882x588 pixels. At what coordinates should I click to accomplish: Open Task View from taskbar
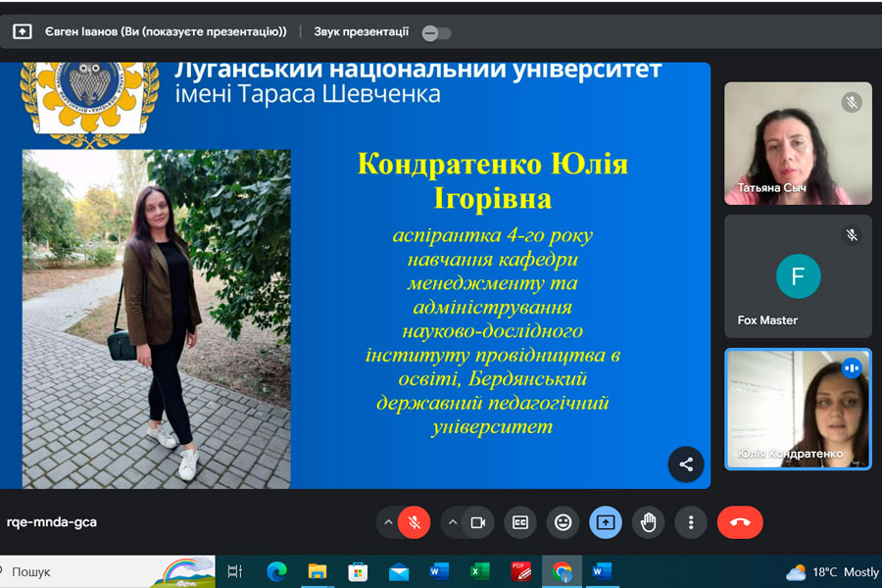click(234, 571)
